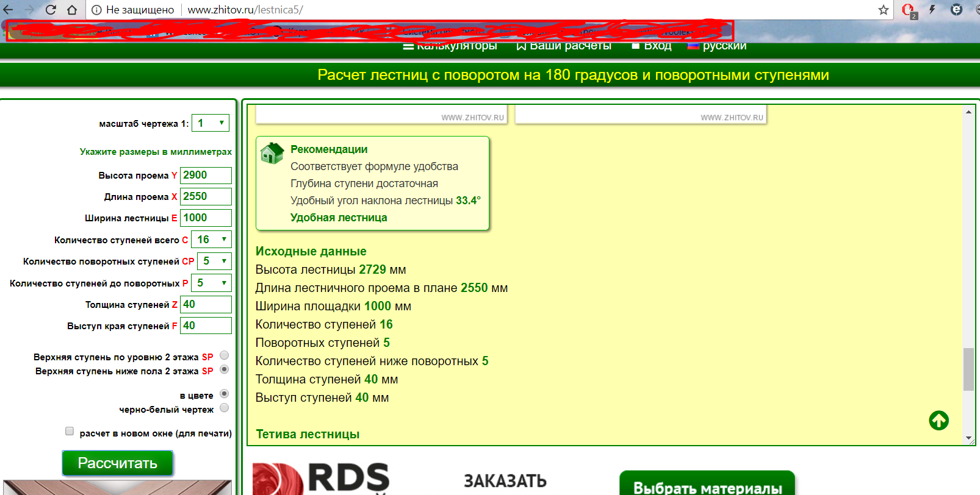Screen dimensions: 980x495
Task: Click the results panel vertical scrollbar thumb
Action: (968, 369)
